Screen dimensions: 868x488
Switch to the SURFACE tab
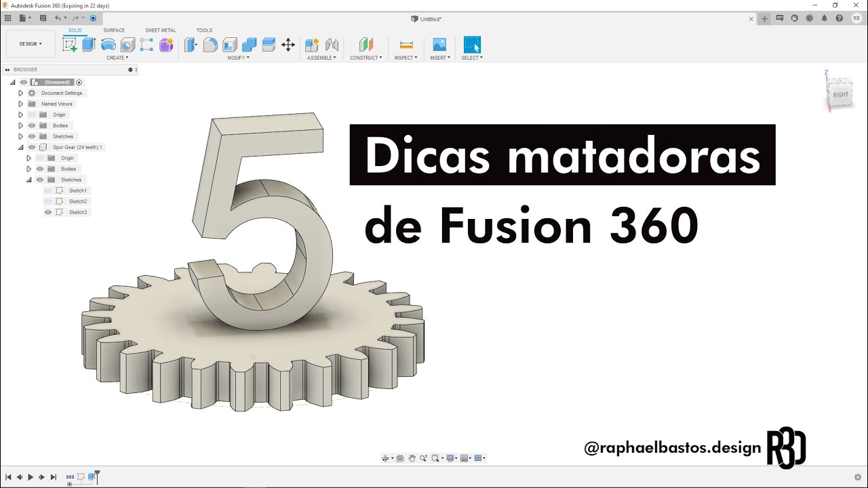tap(114, 30)
